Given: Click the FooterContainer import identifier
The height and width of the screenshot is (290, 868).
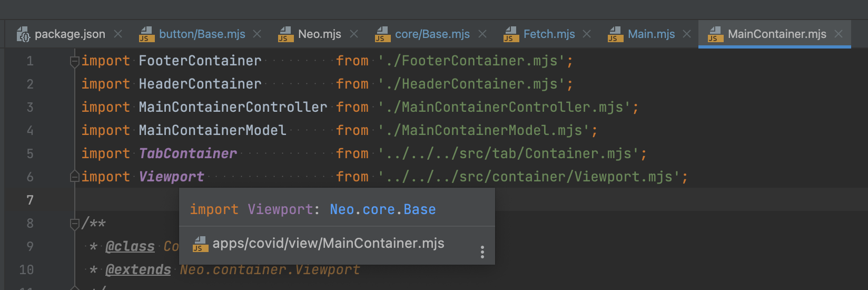Looking at the screenshot, I should coord(200,61).
